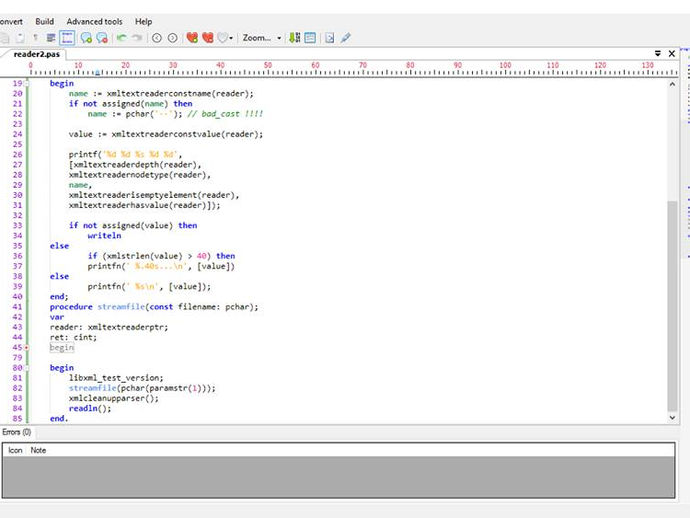Click comment '// bad_cast !!!!' on line 22
Image resolution: width=690 pixels, height=518 pixels.
tap(225, 114)
